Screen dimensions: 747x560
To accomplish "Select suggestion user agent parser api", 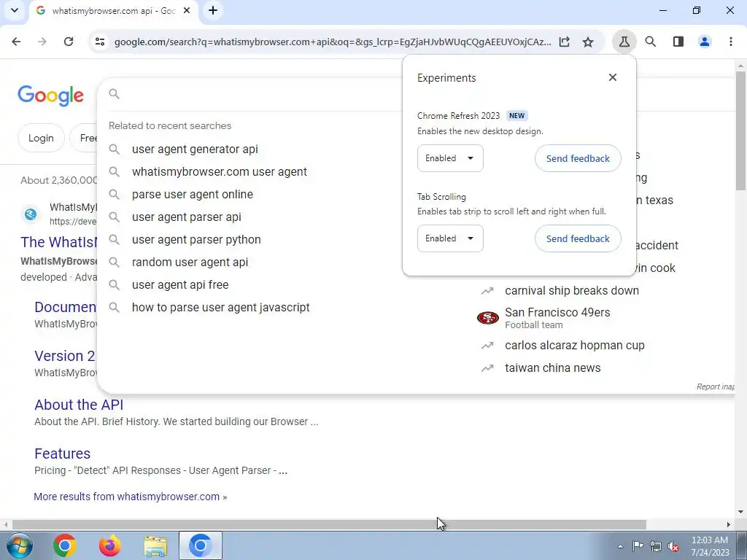I will click(186, 217).
